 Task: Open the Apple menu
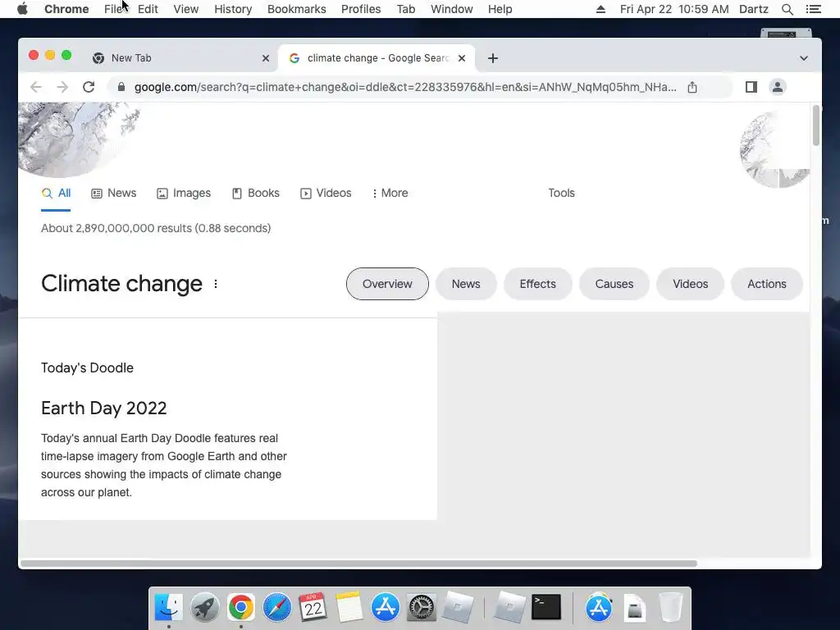tap(22, 9)
